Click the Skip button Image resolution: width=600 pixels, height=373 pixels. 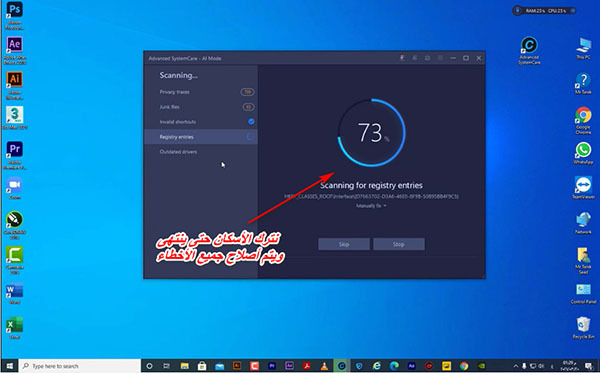(x=344, y=244)
